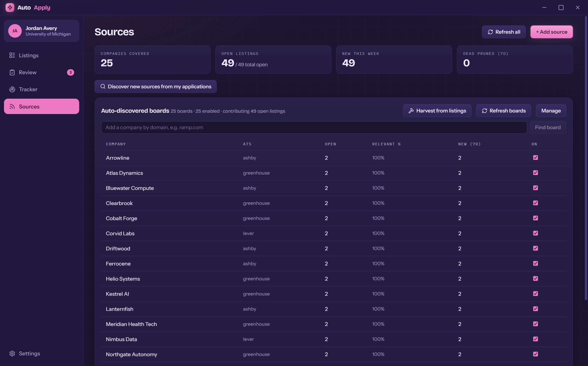Click the Auto Apply lightning logo icon
The width and height of the screenshot is (588, 366).
10,7
